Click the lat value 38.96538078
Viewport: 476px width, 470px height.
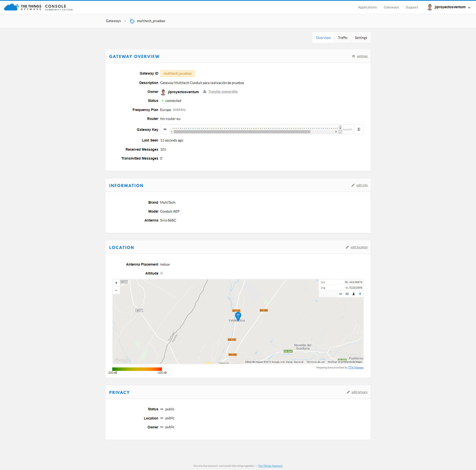(353, 282)
